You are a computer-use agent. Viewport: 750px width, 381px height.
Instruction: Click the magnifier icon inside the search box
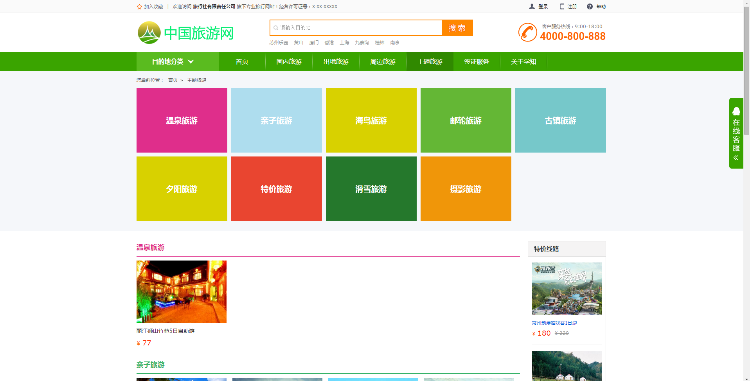(x=276, y=28)
